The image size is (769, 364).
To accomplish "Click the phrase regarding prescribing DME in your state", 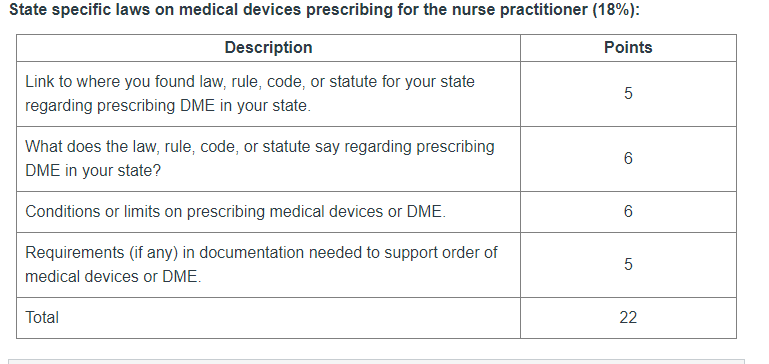I will (x=168, y=105).
